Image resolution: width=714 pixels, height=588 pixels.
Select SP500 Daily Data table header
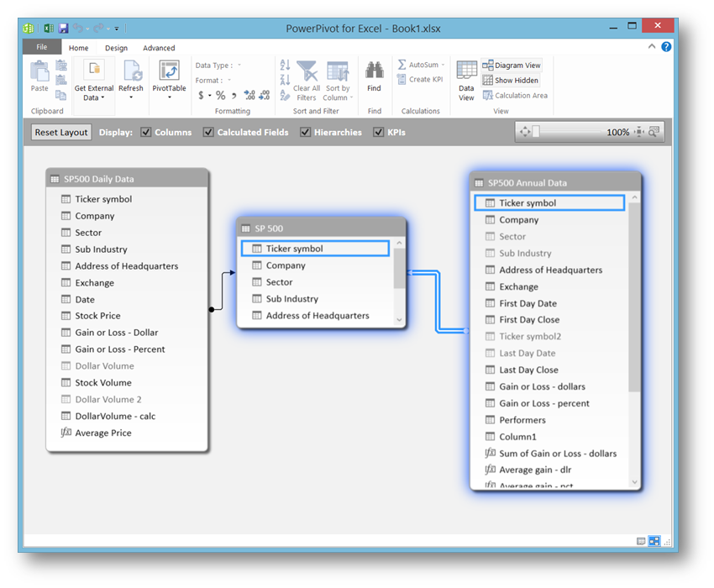point(127,179)
